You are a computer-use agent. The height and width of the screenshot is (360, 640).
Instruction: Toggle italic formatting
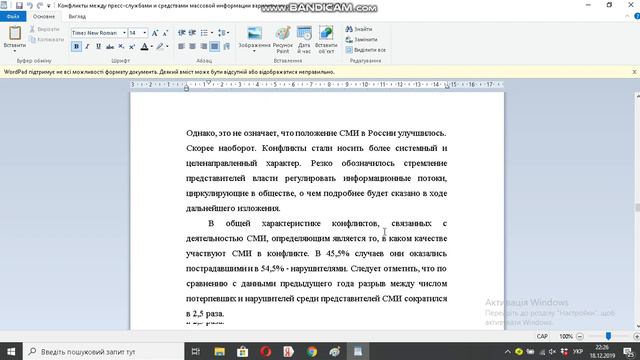(87, 47)
